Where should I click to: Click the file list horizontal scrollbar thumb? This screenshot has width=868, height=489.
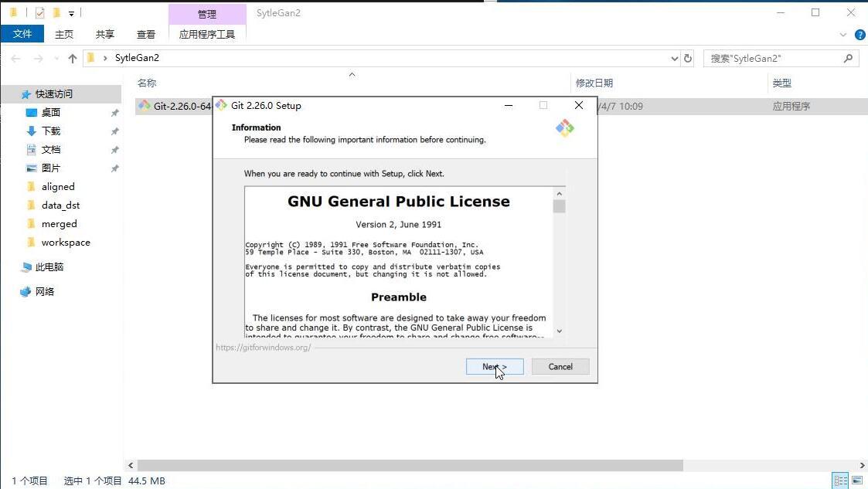pyautogui.click(x=410, y=465)
